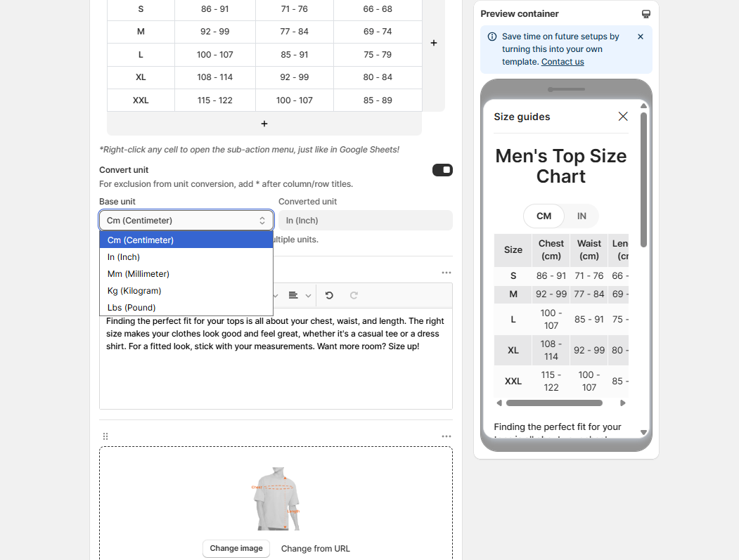Click the redo icon in text editor
The image size is (739, 560).
(x=354, y=295)
